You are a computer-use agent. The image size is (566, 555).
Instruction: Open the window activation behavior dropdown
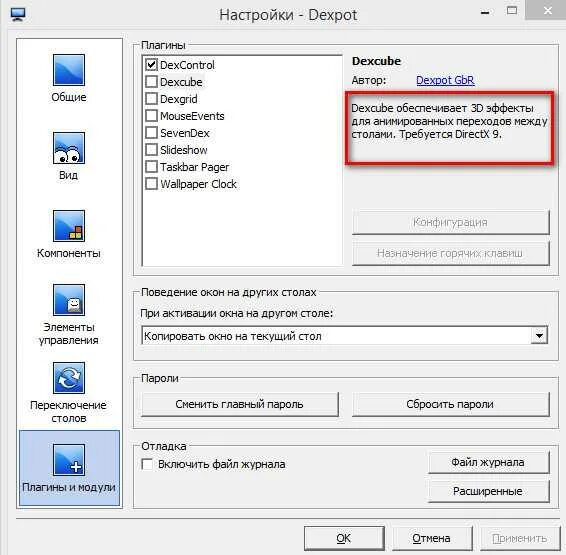pyautogui.click(x=539, y=336)
